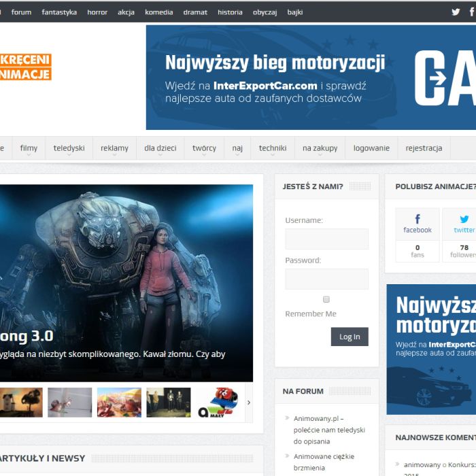The width and height of the screenshot is (476, 476).
Task: Open forum post about polecanie teledysków
Action: [x=329, y=430]
